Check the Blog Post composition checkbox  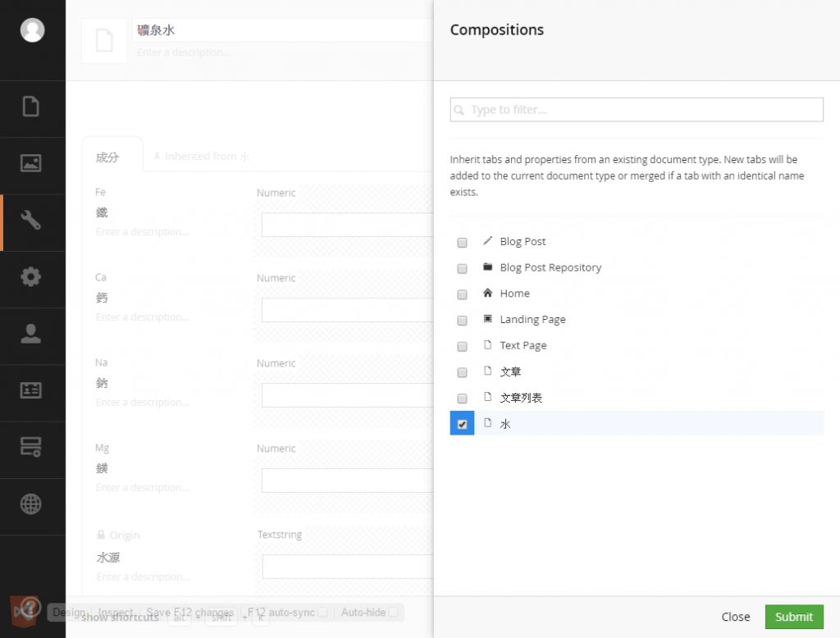coord(463,243)
